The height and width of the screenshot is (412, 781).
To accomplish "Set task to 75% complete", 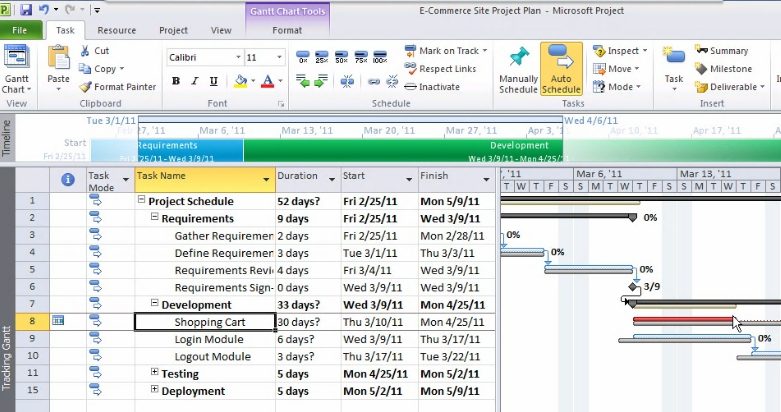I will (361, 57).
